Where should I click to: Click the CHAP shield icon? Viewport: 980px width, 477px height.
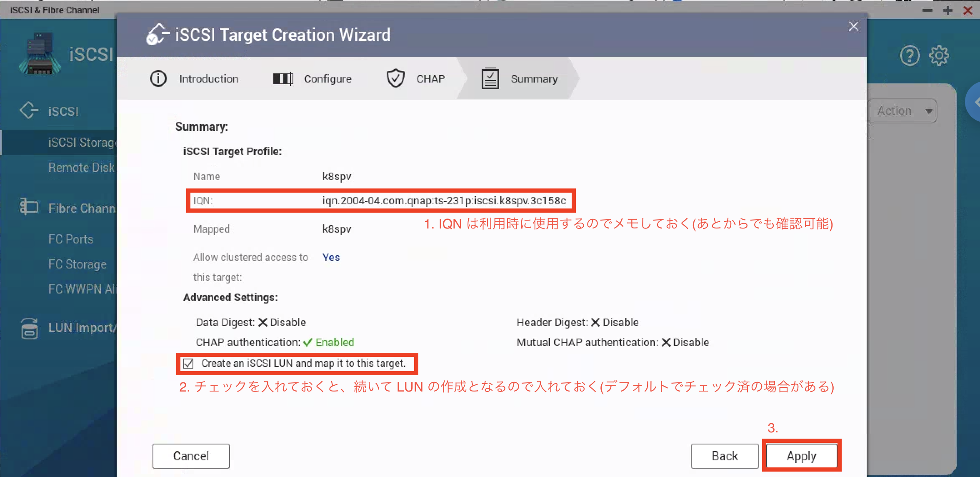(395, 78)
